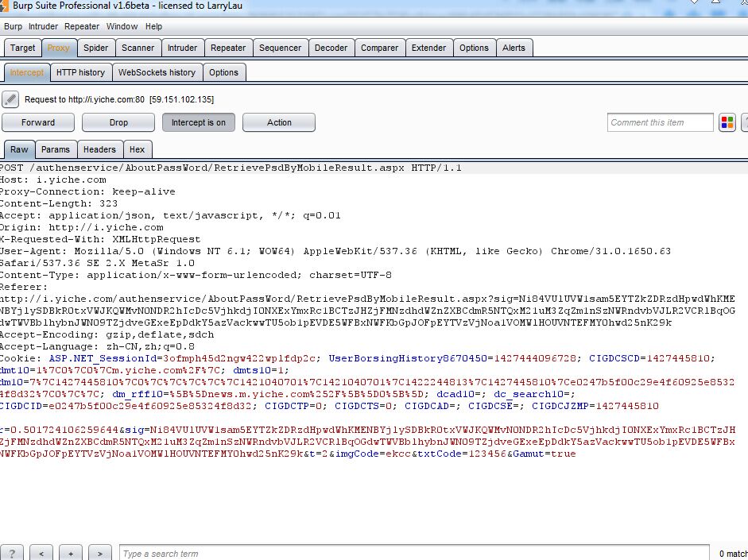Click the CIGDCJZMP cookie name
The width and height of the screenshot is (748, 560).
coord(561,406)
